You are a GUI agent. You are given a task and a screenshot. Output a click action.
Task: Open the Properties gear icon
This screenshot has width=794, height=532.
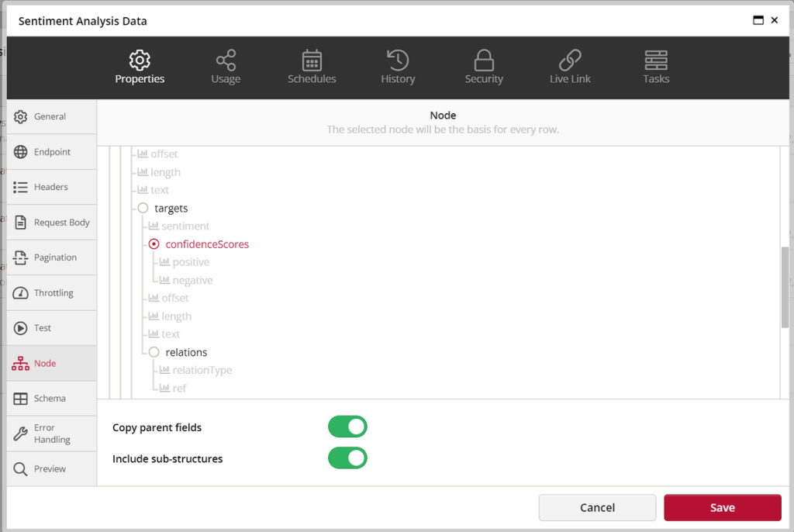(x=140, y=60)
